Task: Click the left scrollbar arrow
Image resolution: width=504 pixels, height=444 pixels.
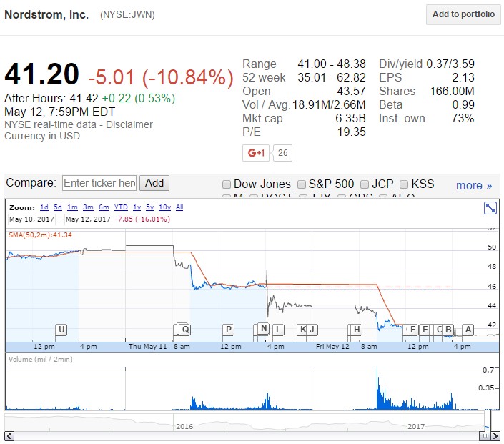Action: (x=9, y=436)
